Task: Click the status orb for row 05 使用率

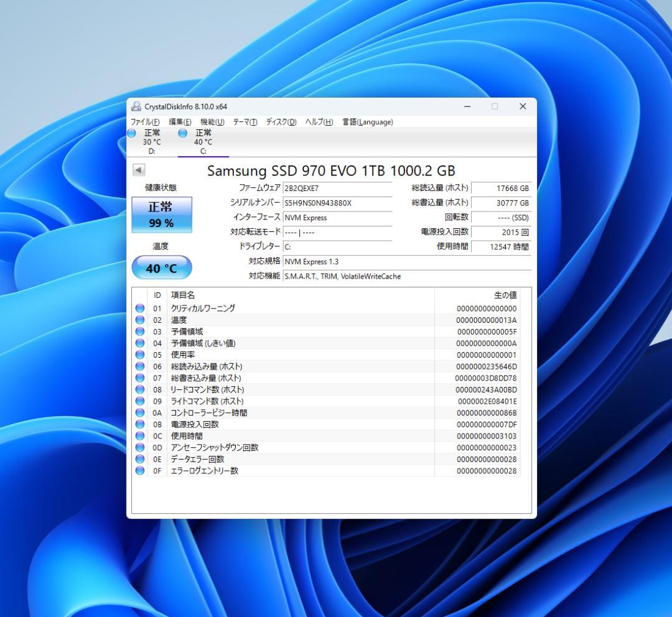Action: pyautogui.click(x=140, y=355)
